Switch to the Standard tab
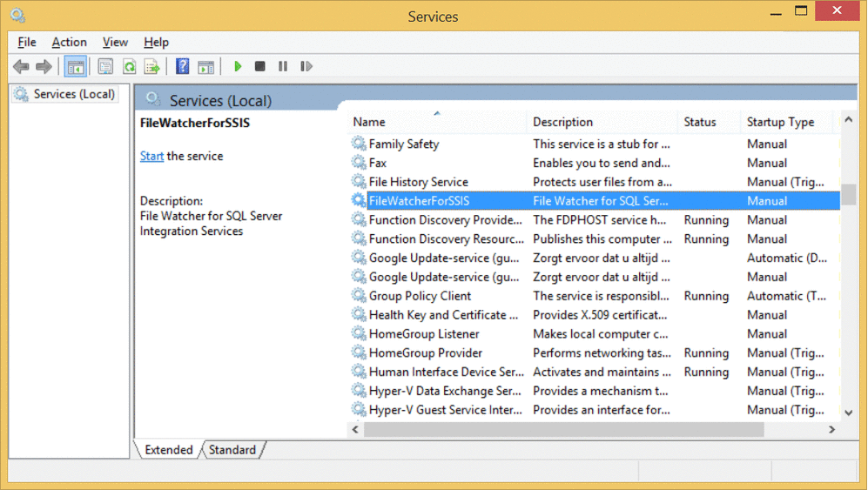Image resolution: width=868 pixels, height=490 pixels. (x=232, y=450)
